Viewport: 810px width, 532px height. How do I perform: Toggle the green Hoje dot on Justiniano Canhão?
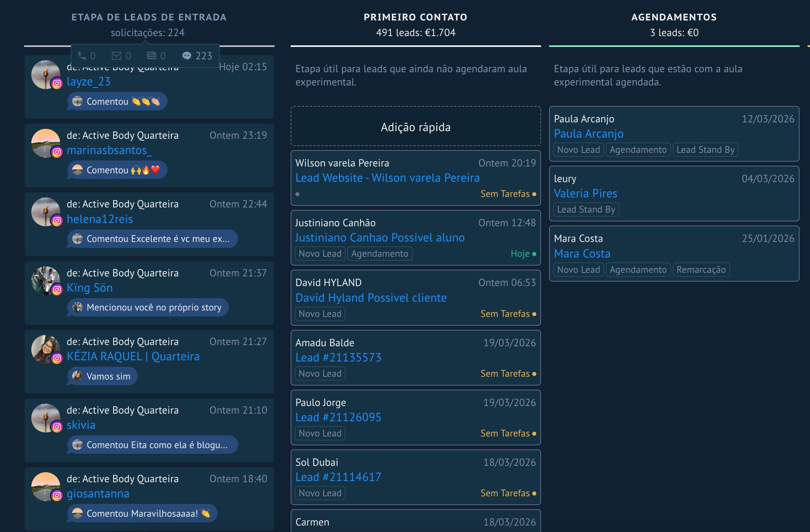(535, 254)
